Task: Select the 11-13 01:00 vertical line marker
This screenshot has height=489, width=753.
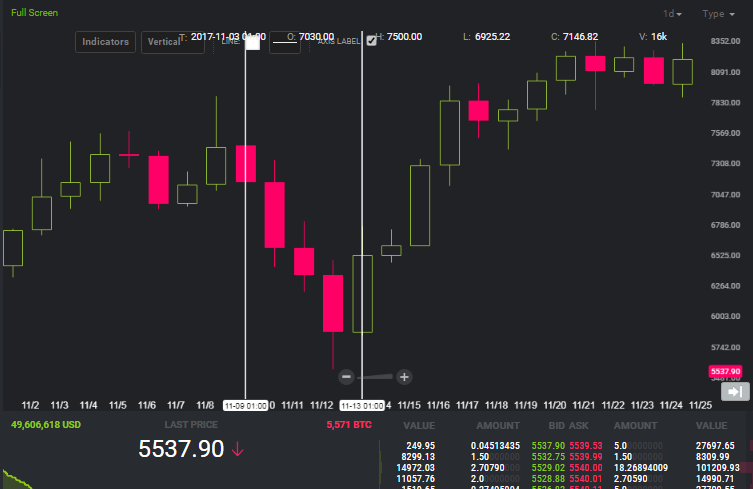Action: 362,406
